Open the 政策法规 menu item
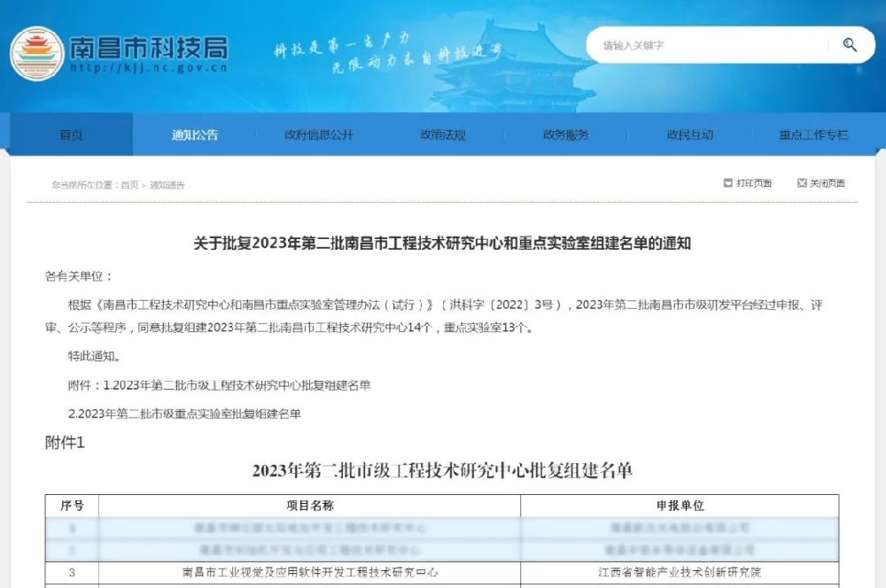Viewport: 886px width, 588px height. [x=442, y=135]
